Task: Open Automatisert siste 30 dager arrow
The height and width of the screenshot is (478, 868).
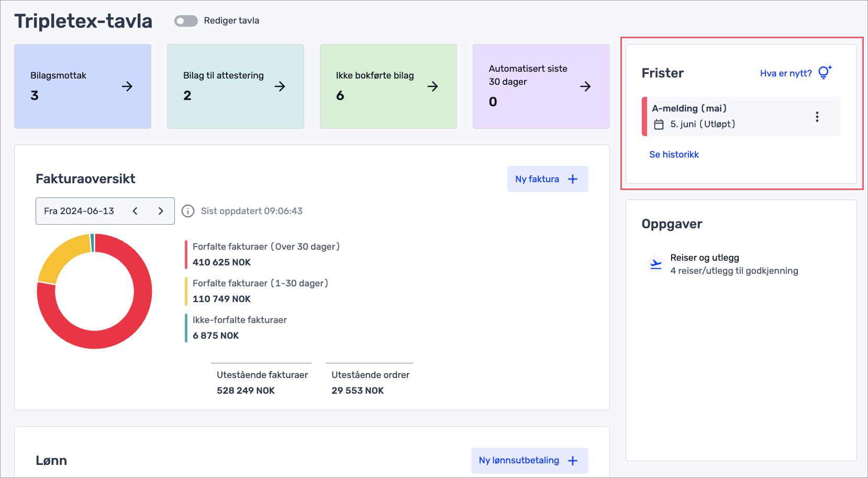Action: tap(586, 86)
